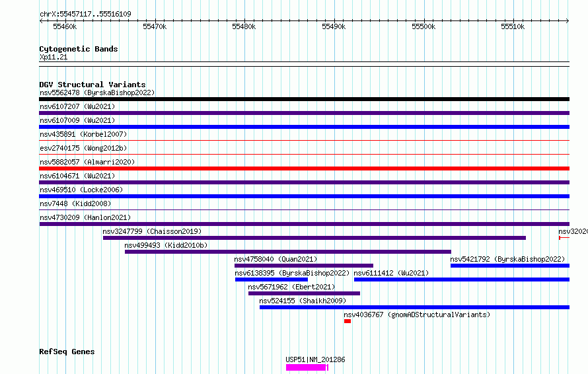Click the nsv4730209 Hanlon2021 purple bar
The height and width of the screenshot is (374, 588).
[x=304, y=224]
